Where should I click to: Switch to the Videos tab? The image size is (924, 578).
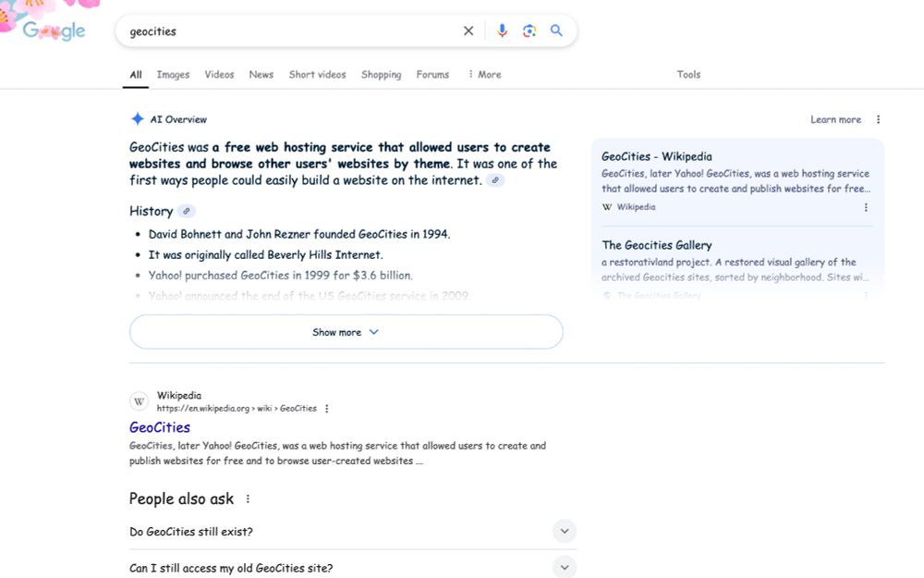point(219,74)
